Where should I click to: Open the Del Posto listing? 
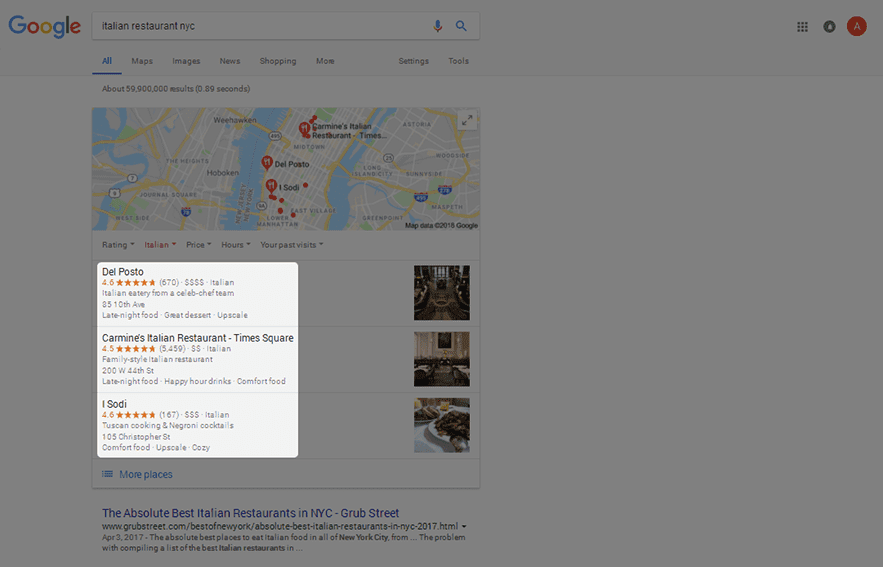pos(123,271)
